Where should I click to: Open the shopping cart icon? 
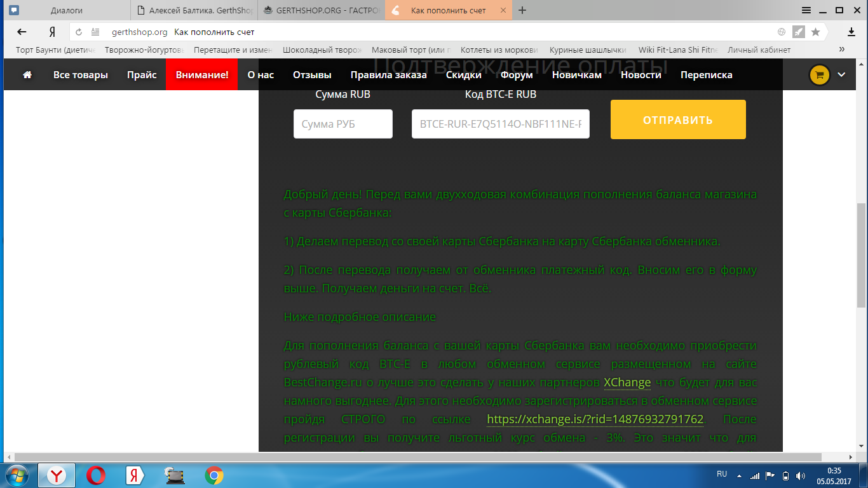click(819, 75)
